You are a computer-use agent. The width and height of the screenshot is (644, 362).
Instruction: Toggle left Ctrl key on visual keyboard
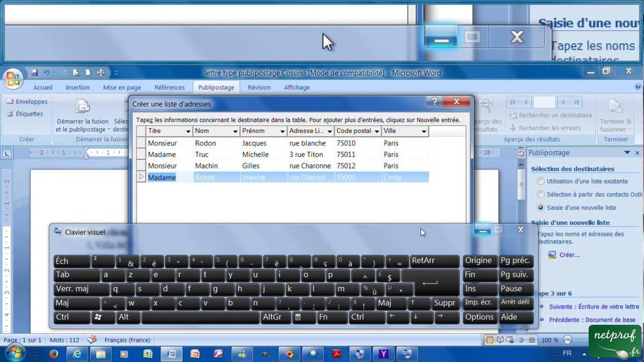71,317
